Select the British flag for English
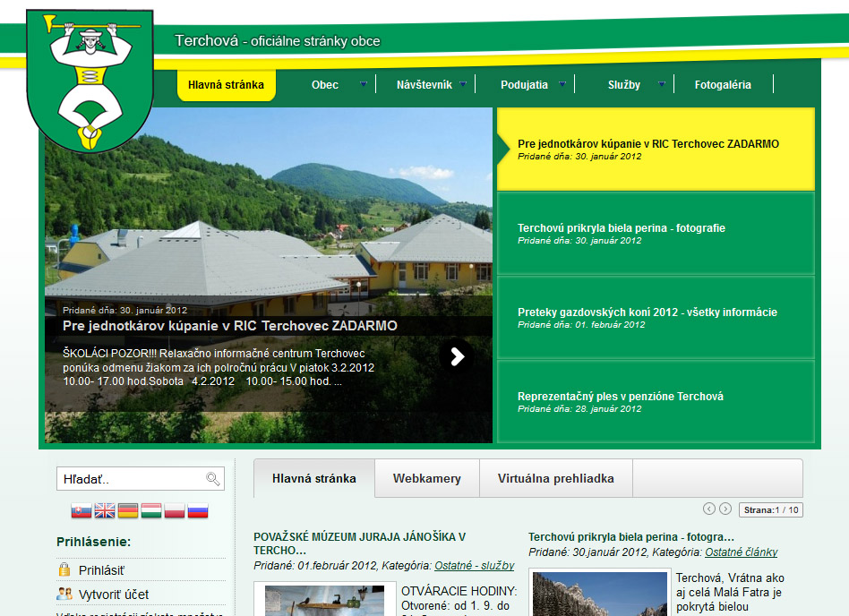 [105, 510]
